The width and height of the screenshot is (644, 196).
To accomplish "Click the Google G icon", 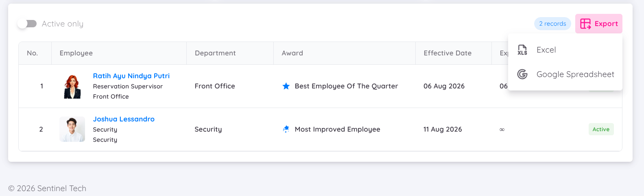I will (522, 74).
